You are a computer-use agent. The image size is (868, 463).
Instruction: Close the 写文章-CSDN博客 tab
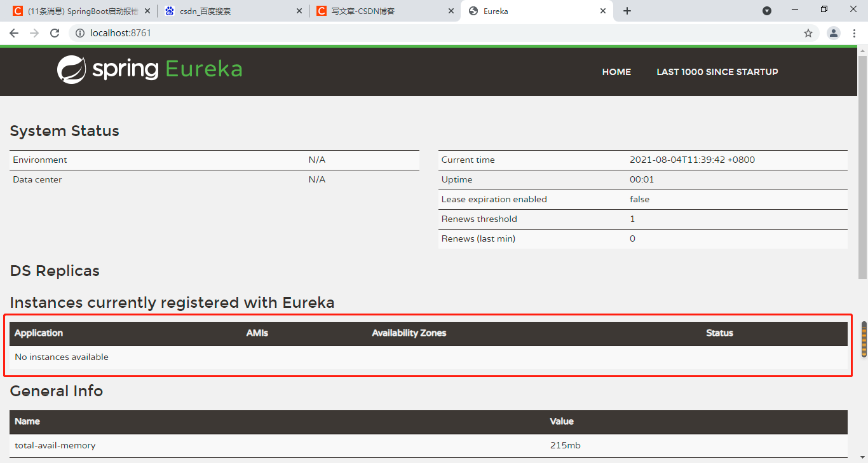pyautogui.click(x=452, y=11)
